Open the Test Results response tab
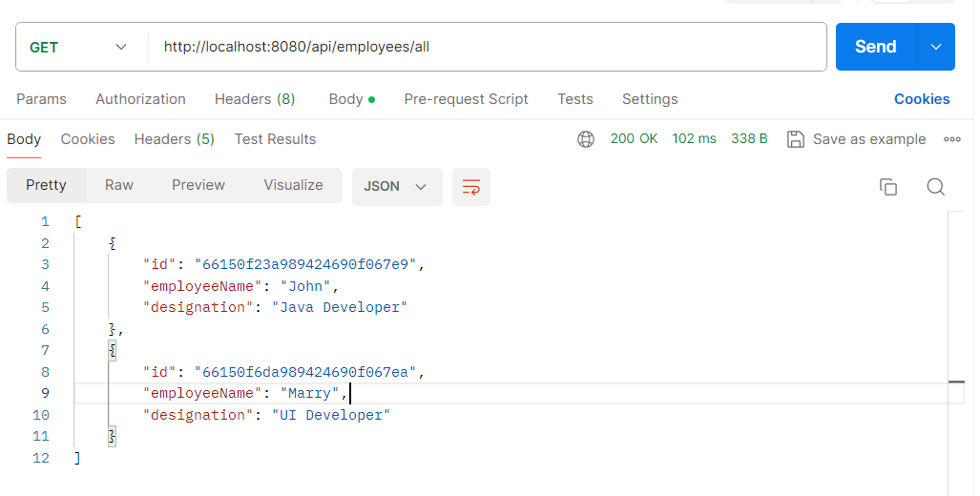 point(275,139)
